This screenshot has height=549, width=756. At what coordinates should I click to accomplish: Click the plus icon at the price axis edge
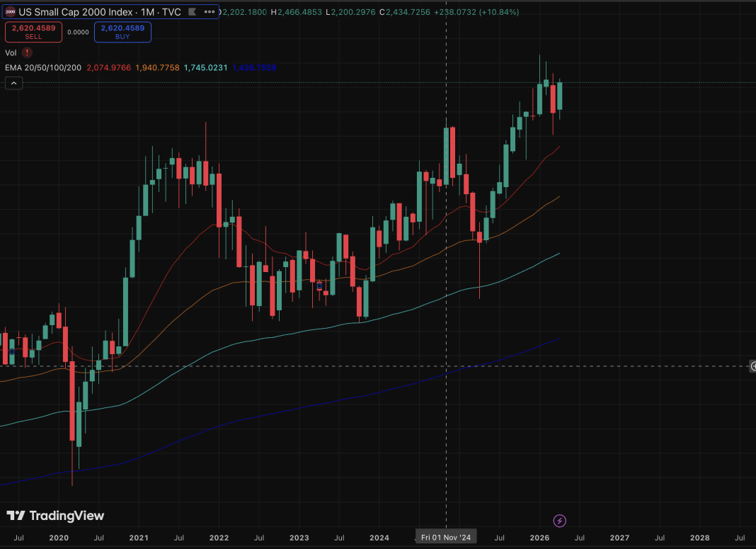point(753,366)
